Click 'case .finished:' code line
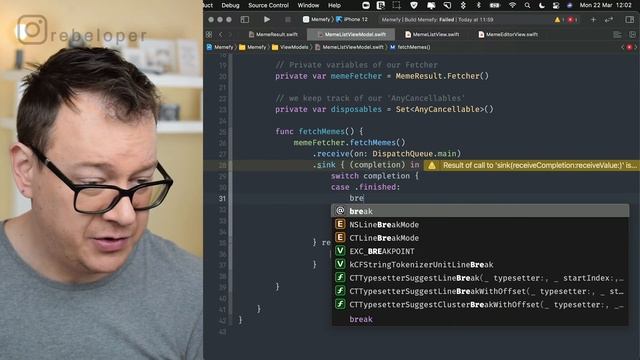Viewport: 640px width, 360px height. [x=366, y=187]
